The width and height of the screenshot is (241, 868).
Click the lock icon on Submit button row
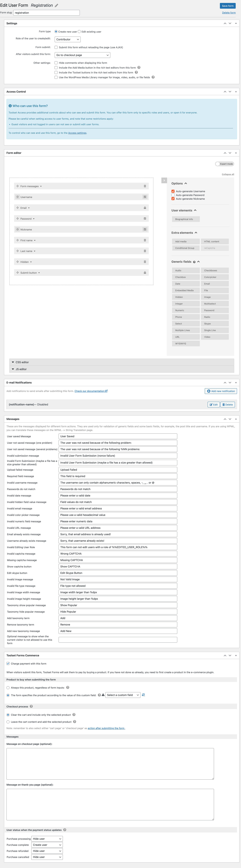click(x=145, y=273)
